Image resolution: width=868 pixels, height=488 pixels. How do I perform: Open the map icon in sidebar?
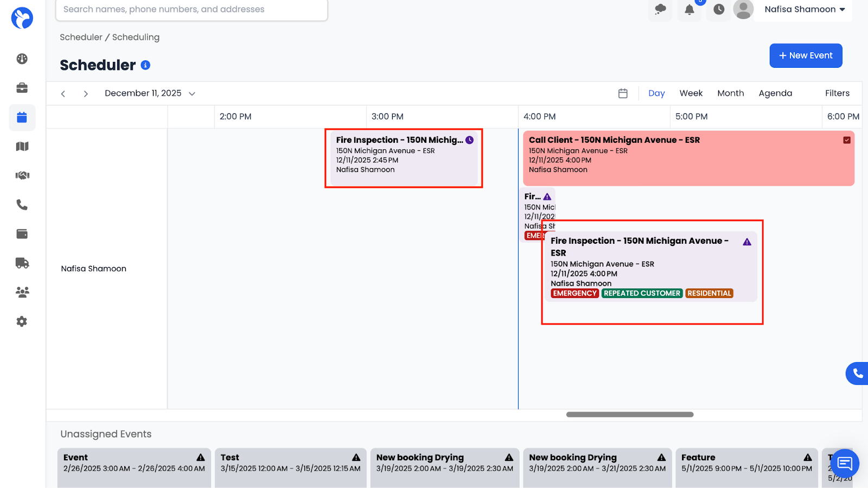pyautogui.click(x=22, y=147)
